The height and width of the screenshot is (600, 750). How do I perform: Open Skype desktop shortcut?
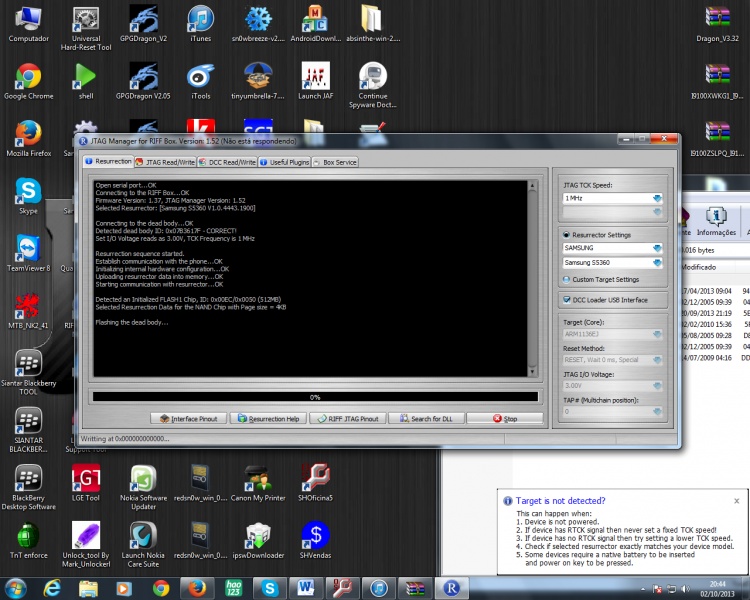click(x=28, y=196)
